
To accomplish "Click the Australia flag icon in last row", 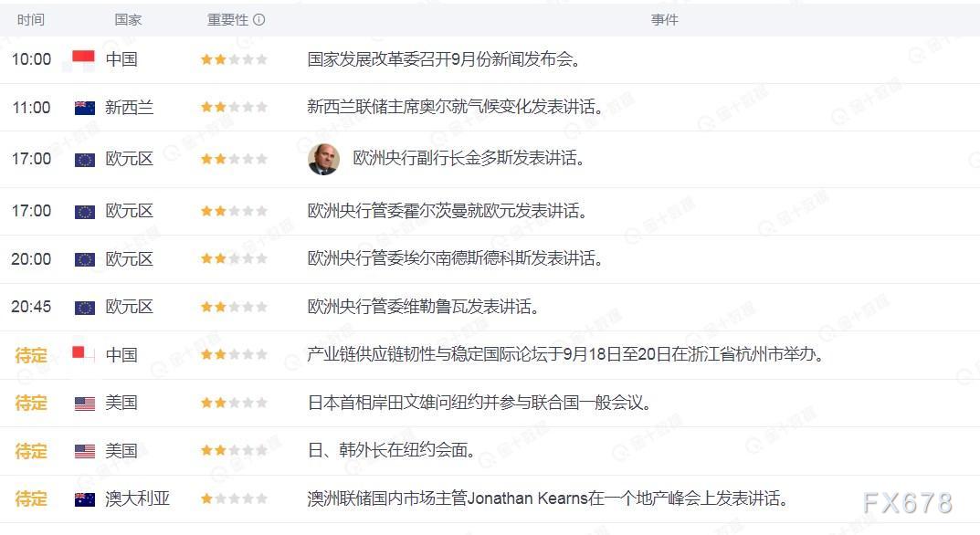I will (x=84, y=499).
